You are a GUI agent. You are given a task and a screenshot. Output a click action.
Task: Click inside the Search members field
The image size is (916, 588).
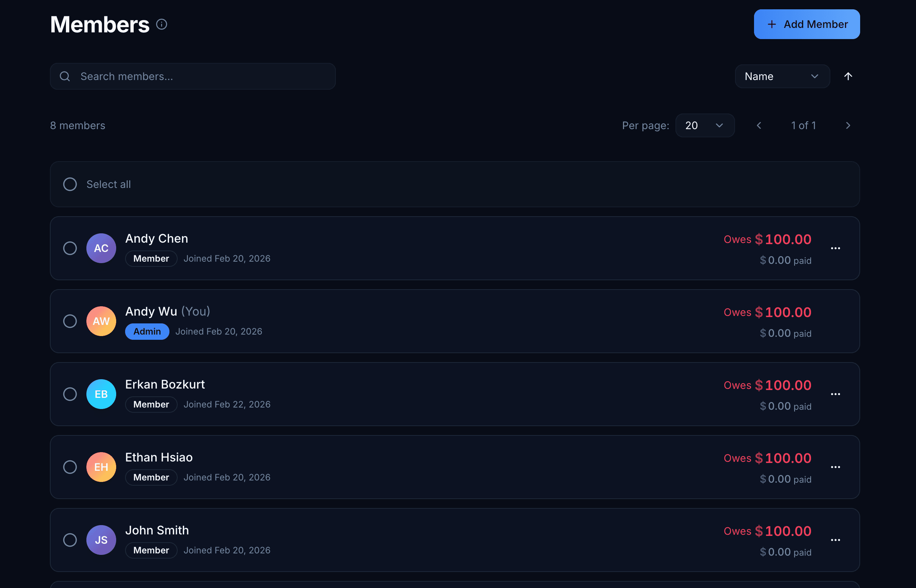191,76
